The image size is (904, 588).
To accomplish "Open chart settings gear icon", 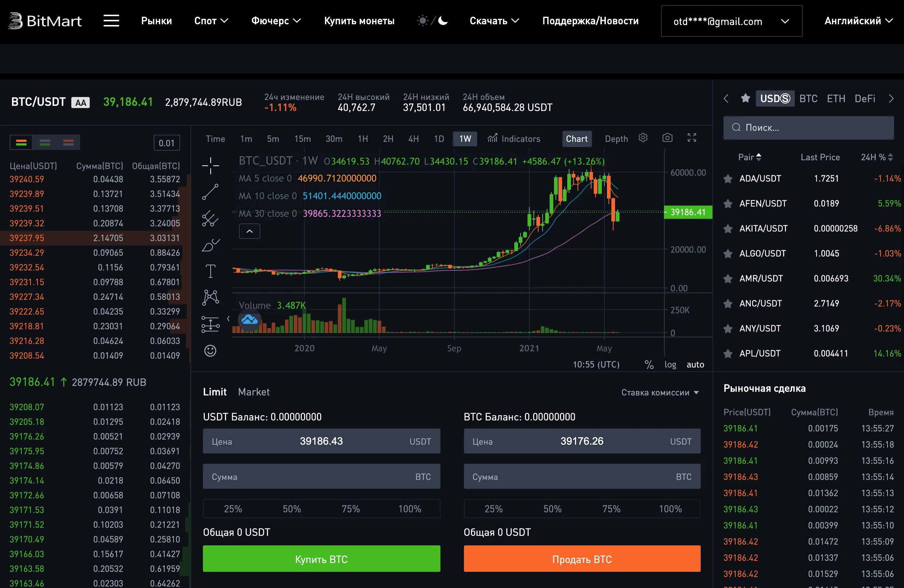I will (643, 138).
